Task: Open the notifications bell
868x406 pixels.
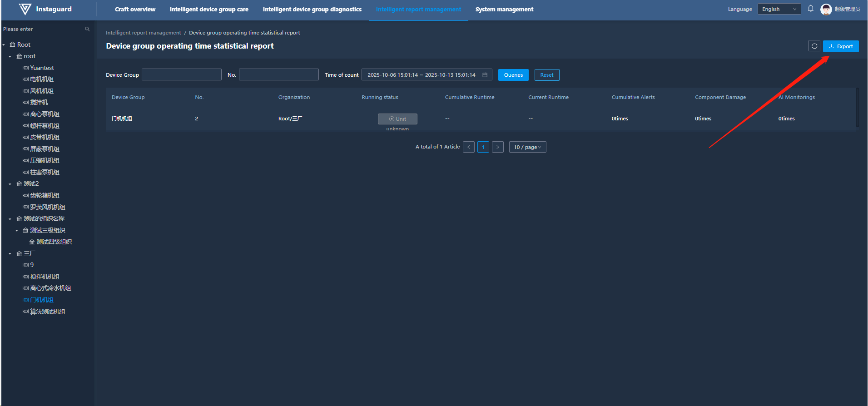Action: pyautogui.click(x=811, y=9)
